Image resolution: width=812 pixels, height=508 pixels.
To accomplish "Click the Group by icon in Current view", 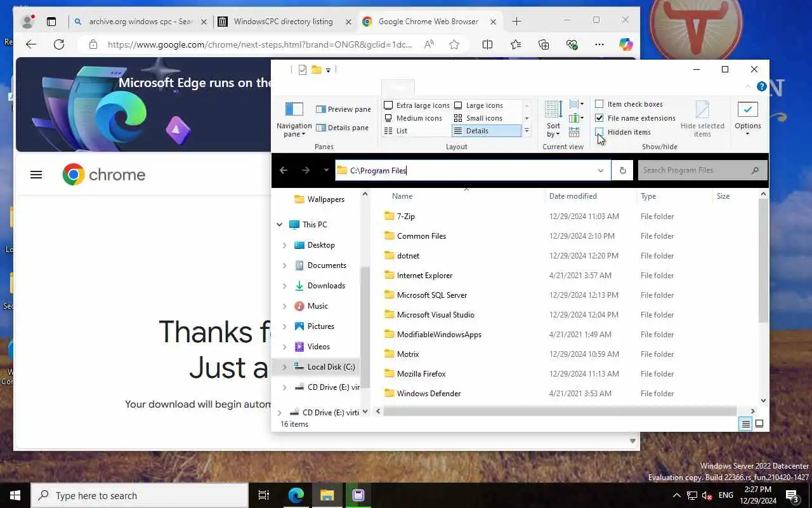I will tap(576, 104).
